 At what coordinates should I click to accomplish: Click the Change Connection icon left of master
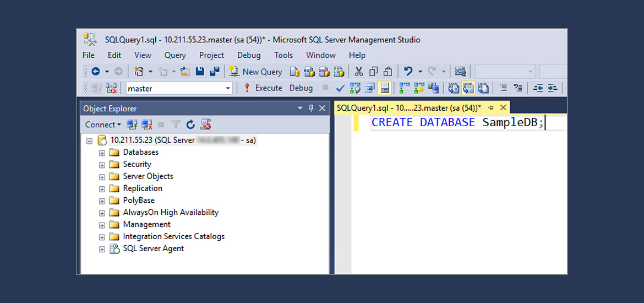tap(111, 88)
